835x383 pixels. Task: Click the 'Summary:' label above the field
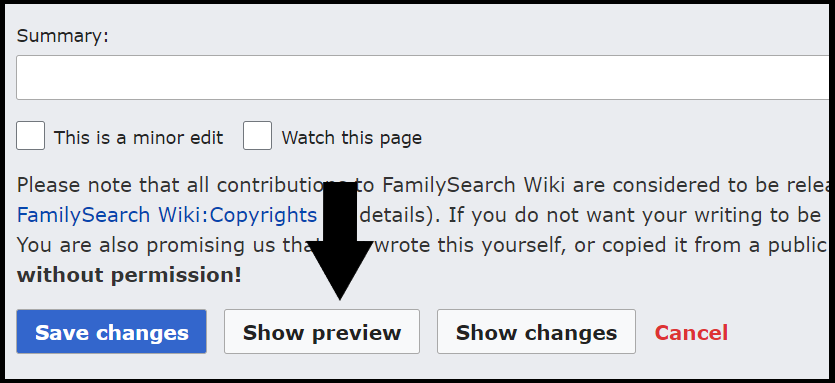(x=63, y=36)
